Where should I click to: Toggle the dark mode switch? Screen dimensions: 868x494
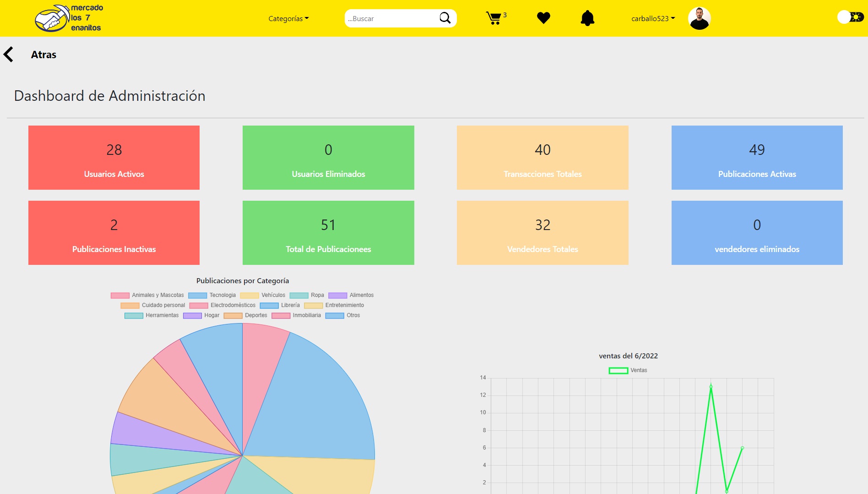(849, 16)
